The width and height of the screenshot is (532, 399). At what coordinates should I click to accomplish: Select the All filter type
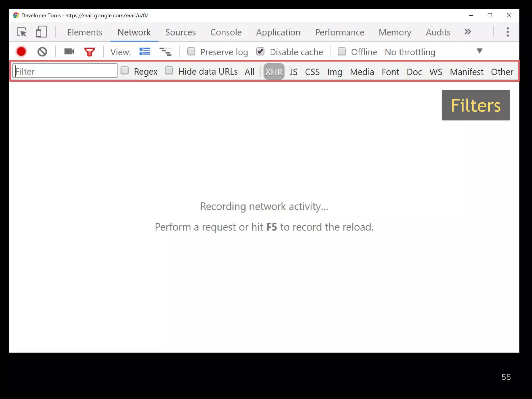[249, 72]
